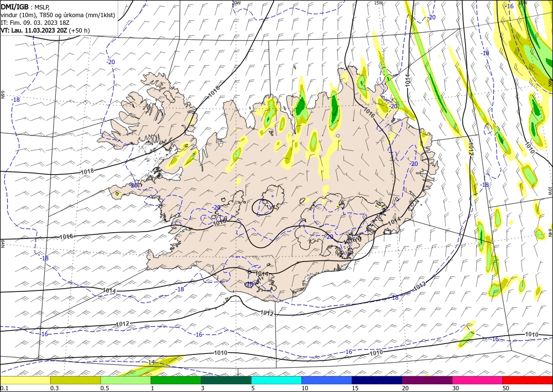Click the "15W" longitude label
The width and height of the screenshot is (553, 392).
[378, 3]
